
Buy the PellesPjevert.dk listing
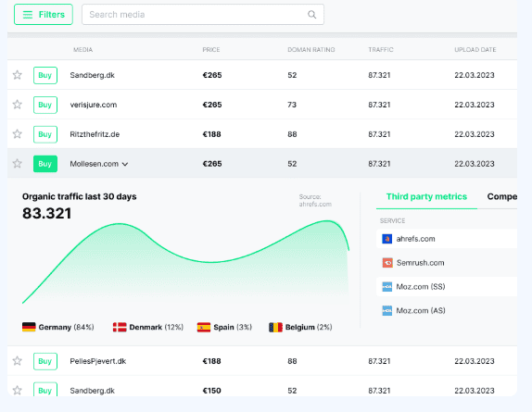[45, 361]
